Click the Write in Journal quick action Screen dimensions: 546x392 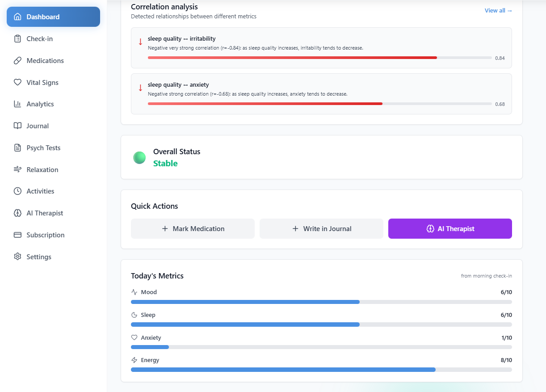pos(321,228)
